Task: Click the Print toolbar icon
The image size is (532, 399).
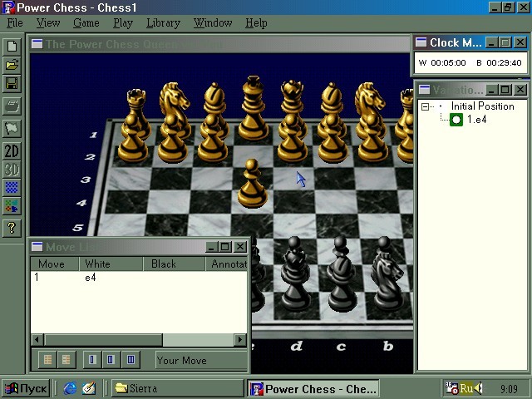Action: pyautogui.click(x=12, y=106)
